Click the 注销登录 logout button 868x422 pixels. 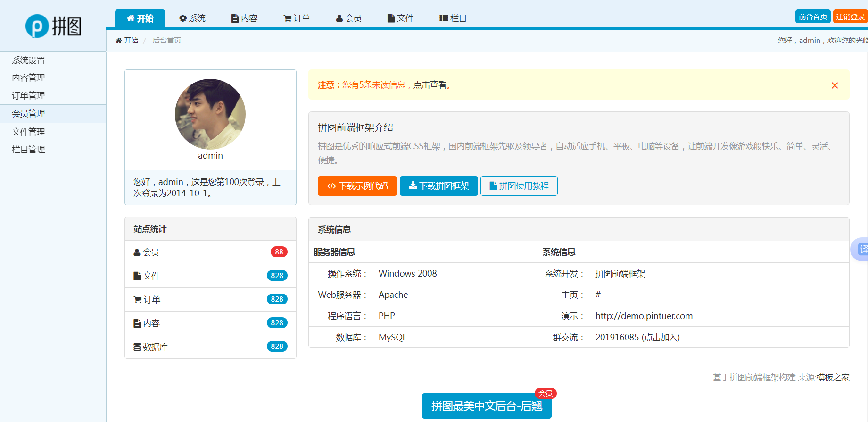(850, 17)
